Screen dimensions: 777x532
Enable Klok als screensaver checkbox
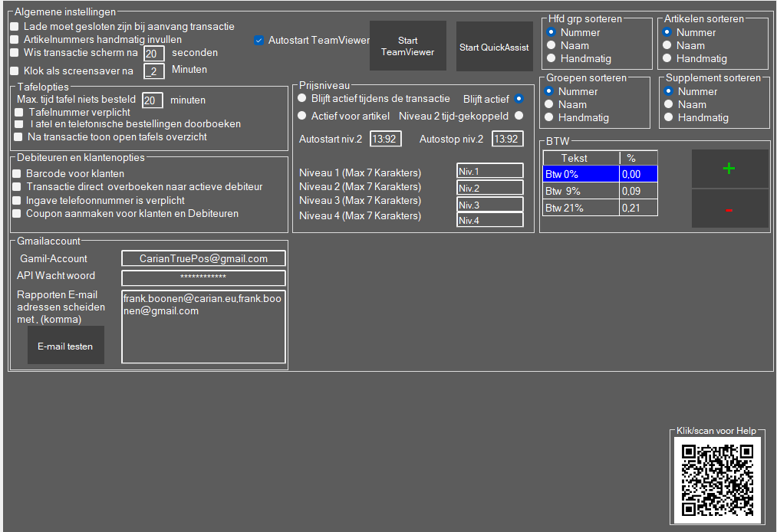pyautogui.click(x=15, y=71)
